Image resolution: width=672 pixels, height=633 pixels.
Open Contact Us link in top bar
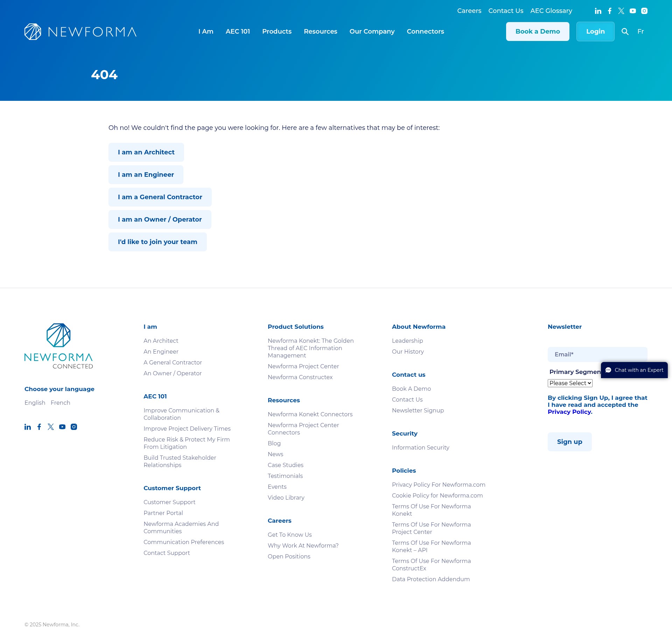(x=506, y=11)
